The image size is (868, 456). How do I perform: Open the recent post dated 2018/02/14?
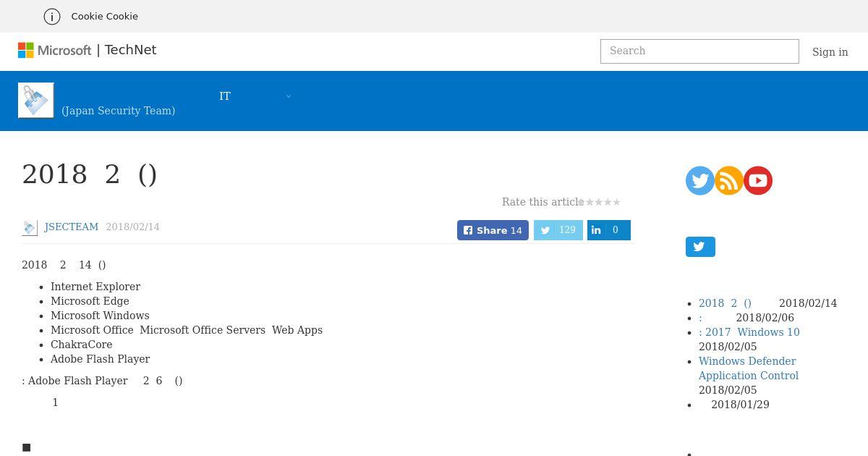[725, 303]
